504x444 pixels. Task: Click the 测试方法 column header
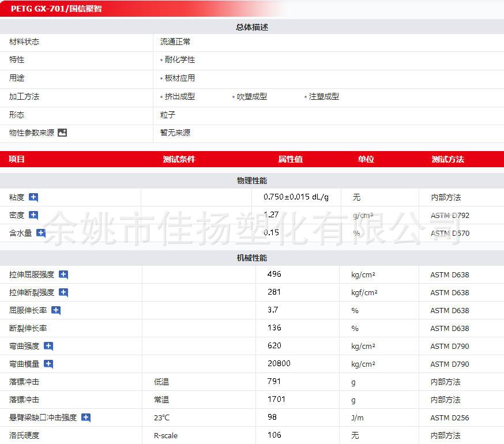coord(447,159)
